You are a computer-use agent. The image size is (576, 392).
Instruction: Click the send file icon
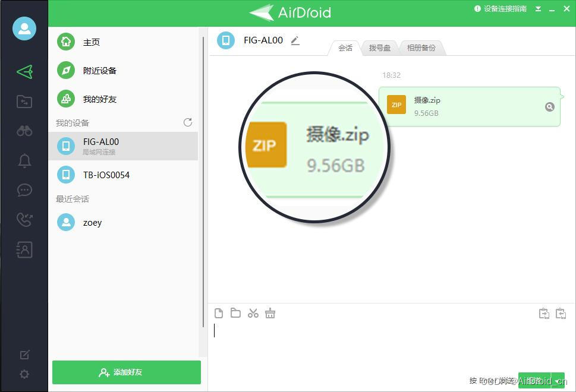219,313
